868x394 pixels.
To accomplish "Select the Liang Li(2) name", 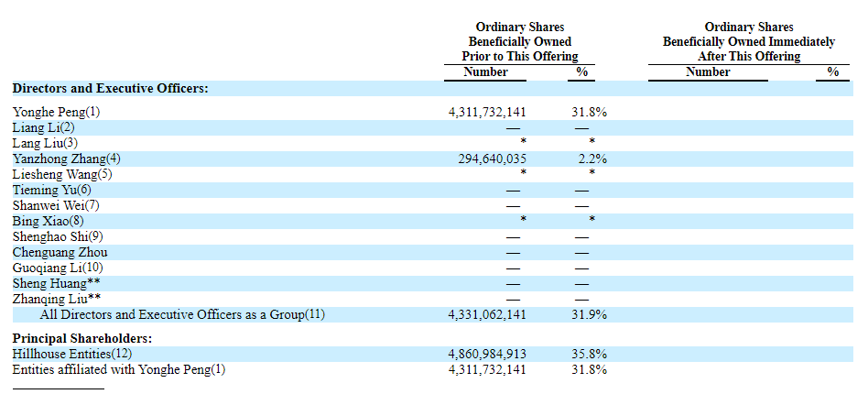I will click(44, 127).
